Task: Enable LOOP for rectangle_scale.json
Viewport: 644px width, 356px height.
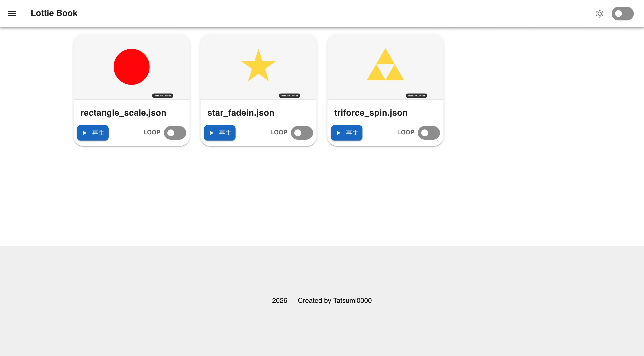Action: pos(175,133)
